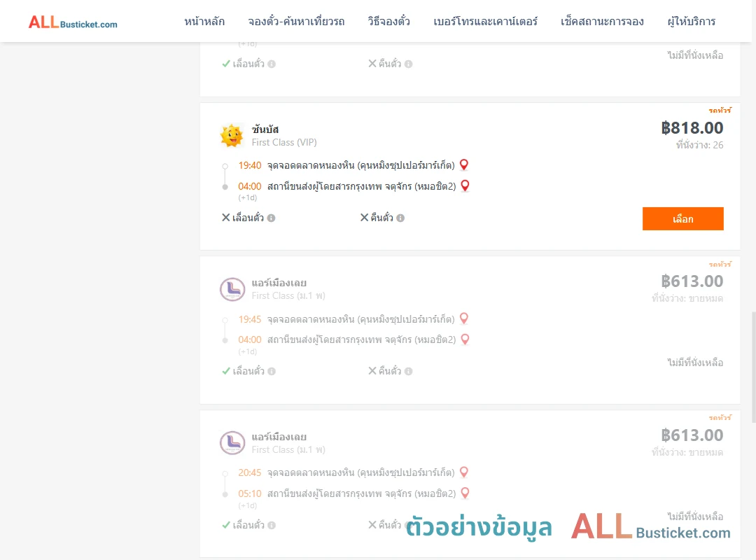Viewport: 756px width, 560px height.
Task: Click the 19:40 departure time
Action: click(250, 165)
